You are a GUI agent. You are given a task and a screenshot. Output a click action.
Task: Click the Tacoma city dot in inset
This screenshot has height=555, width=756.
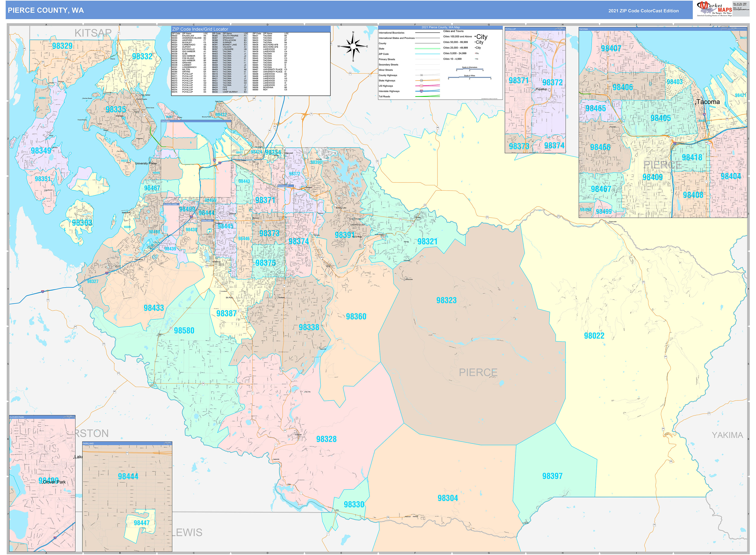[695, 104]
